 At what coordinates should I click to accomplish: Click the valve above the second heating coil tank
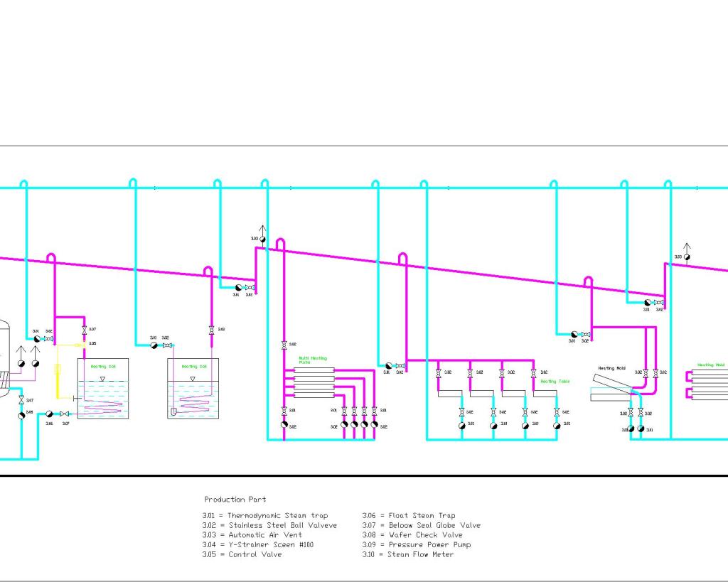pyautogui.click(x=211, y=330)
